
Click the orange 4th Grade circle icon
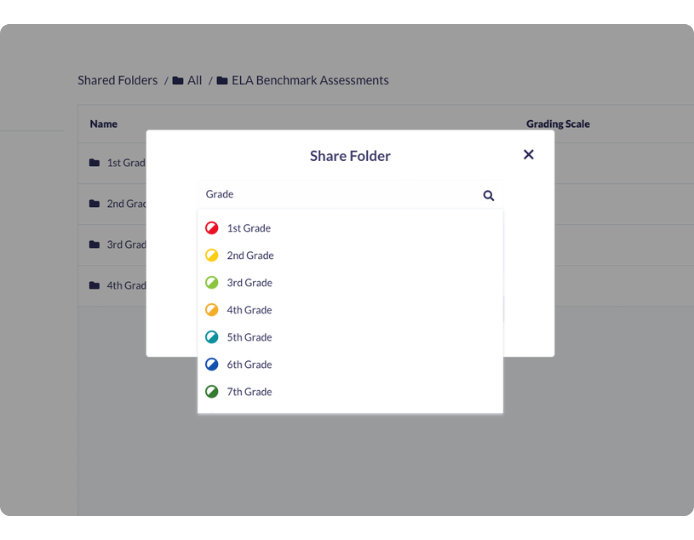(x=212, y=310)
